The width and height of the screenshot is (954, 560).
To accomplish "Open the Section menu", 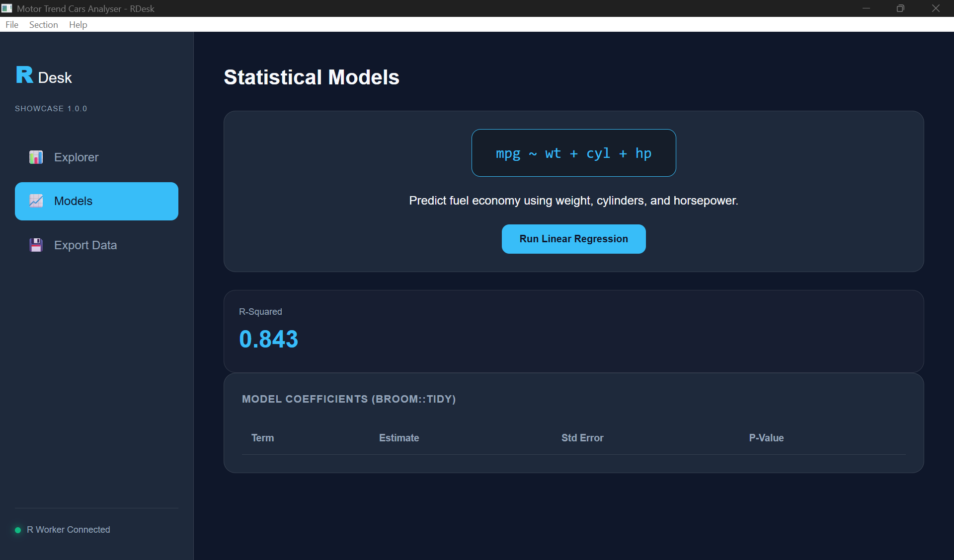I will 43,24.
